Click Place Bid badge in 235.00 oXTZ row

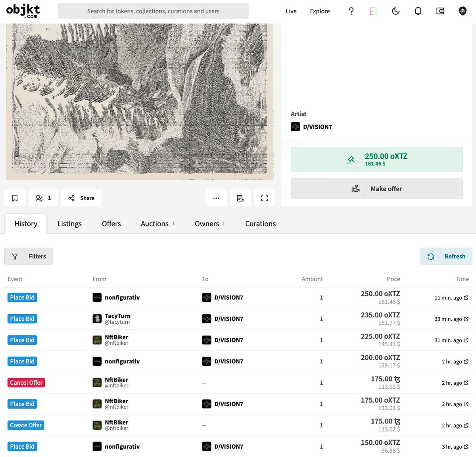[22, 319]
